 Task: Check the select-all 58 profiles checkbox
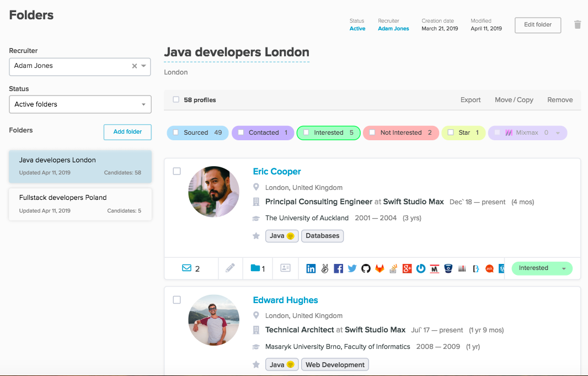(176, 100)
